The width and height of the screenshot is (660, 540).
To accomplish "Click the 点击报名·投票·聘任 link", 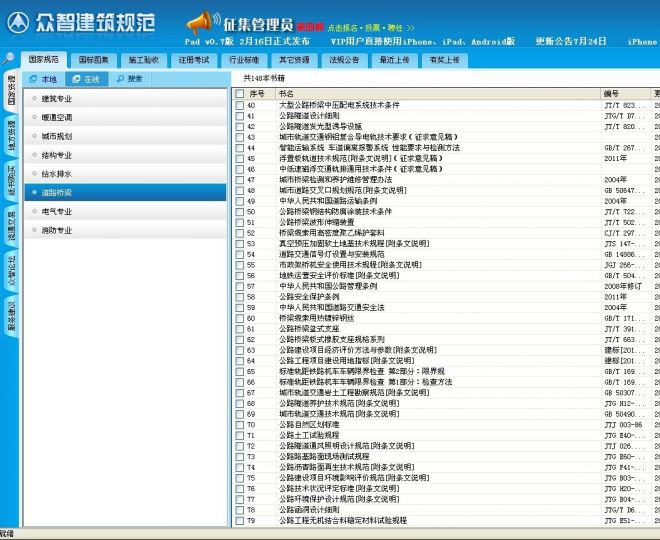I will [x=371, y=28].
